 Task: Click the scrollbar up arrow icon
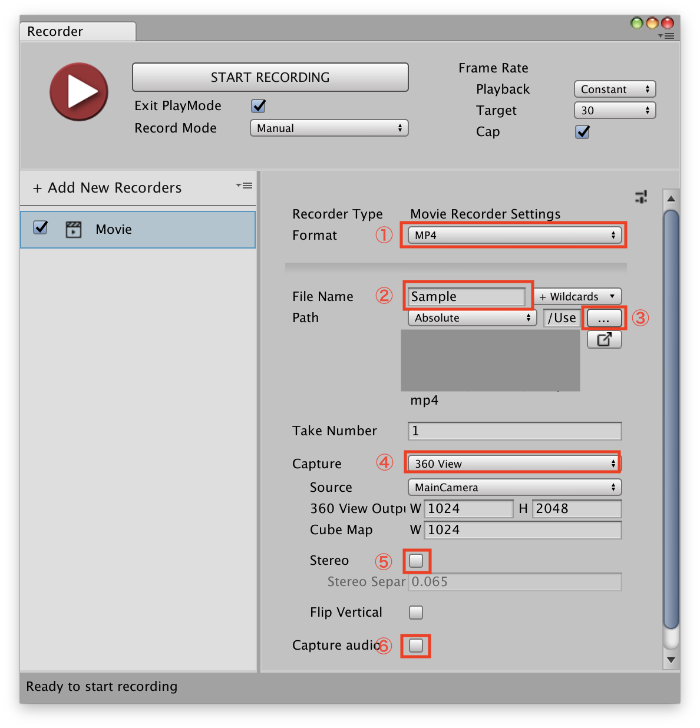671,198
